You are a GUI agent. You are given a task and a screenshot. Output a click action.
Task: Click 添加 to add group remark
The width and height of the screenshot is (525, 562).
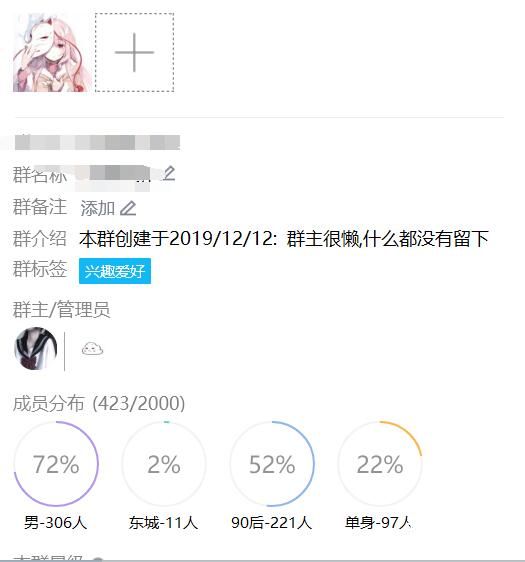(x=97, y=208)
